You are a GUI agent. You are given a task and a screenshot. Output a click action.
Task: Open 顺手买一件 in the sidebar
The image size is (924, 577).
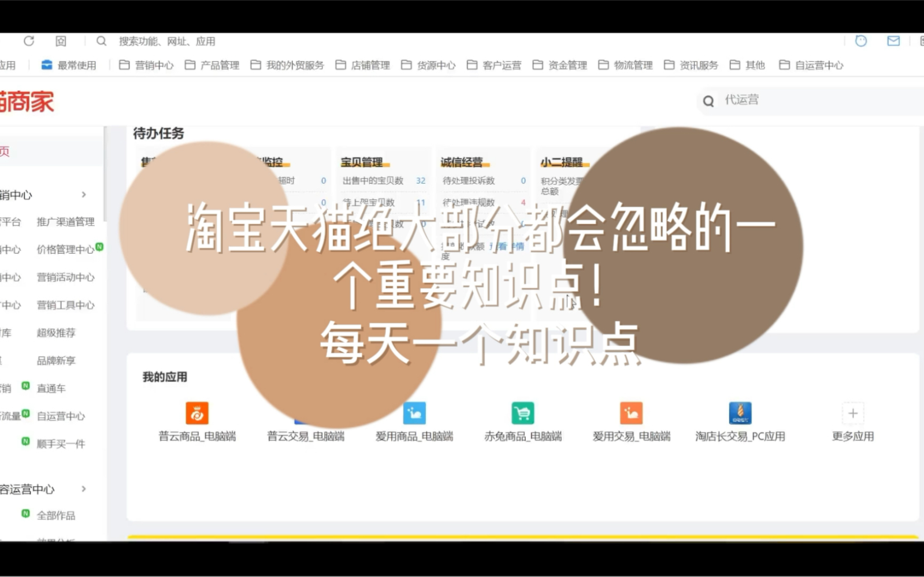tap(61, 444)
